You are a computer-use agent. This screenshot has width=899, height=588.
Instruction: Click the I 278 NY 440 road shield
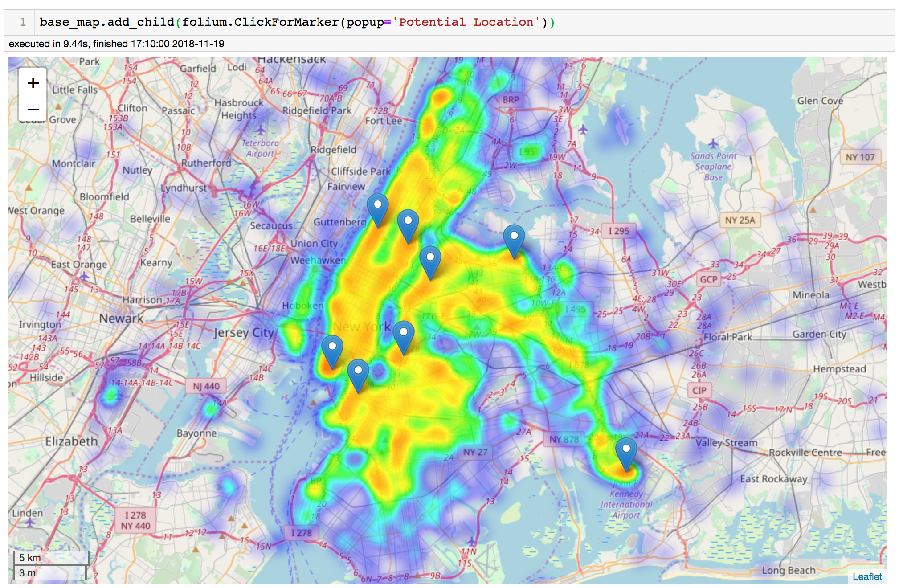click(135, 520)
